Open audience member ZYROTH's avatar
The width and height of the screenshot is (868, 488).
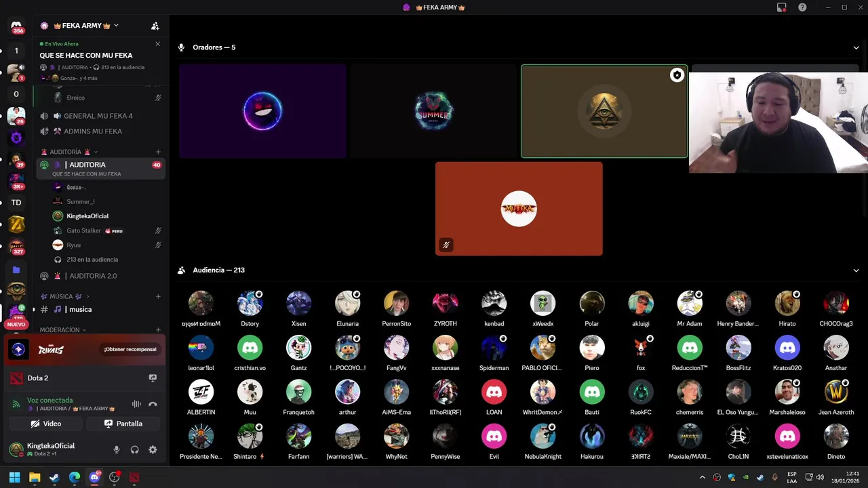(x=445, y=304)
